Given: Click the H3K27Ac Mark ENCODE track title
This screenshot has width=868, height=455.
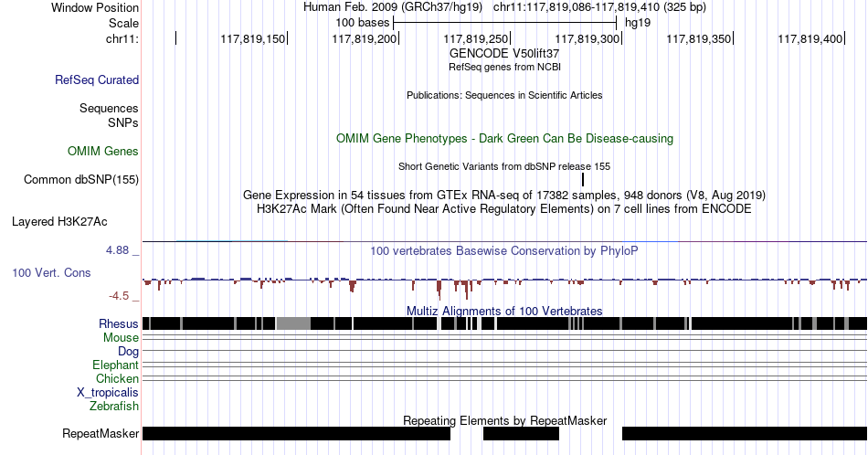Looking at the screenshot, I should [x=504, y=208].
